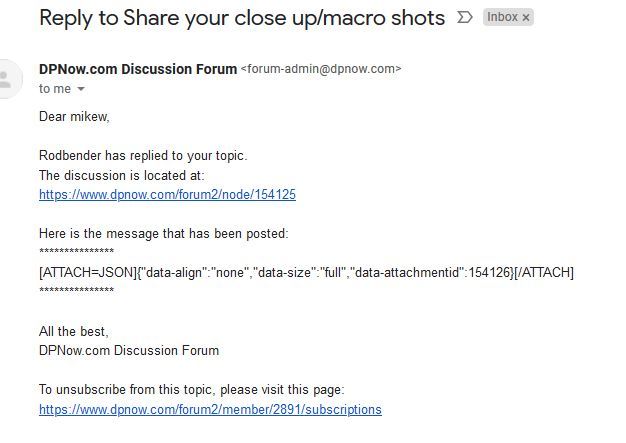The height and width of the screenshot is (443, 626).
Task: Click the DPNow.com Discussion Forum signature line
Action: tap(129, 350)
